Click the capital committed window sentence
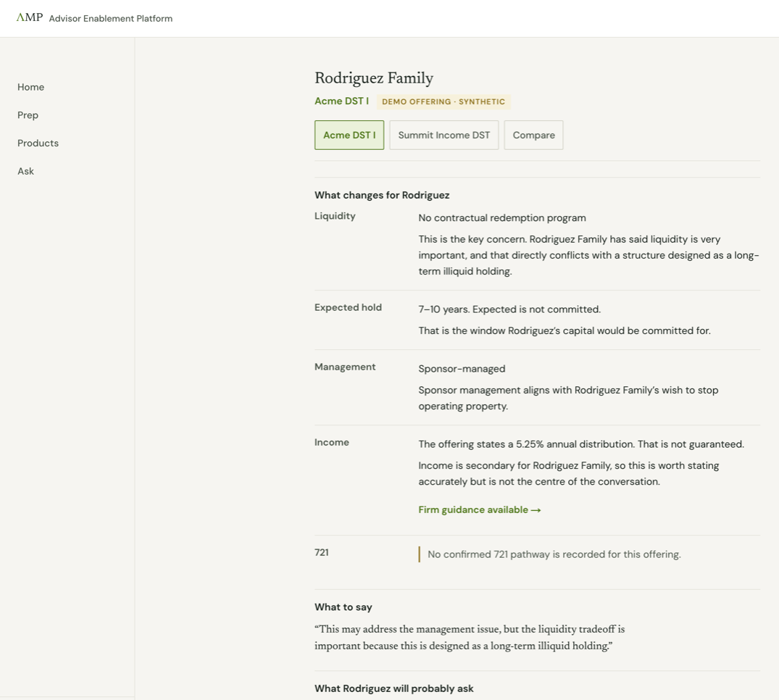Image resolution: width=779 pixels, height=700 pixels. pyautogui.click(x=565, y=331)
